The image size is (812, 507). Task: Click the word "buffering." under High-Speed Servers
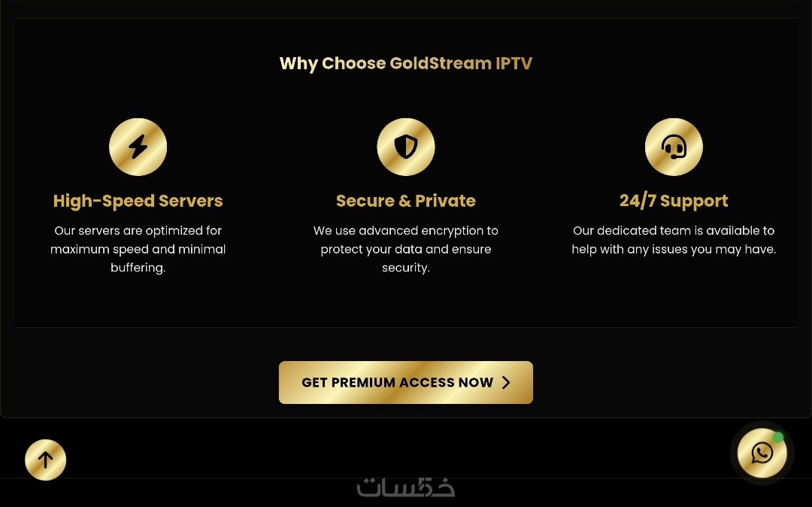tap(138, 268)
